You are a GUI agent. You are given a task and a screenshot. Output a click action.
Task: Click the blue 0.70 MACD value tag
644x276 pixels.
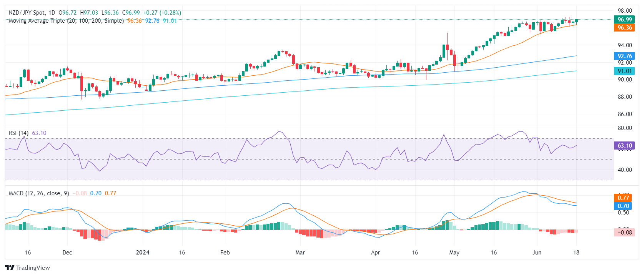[623, 206]
